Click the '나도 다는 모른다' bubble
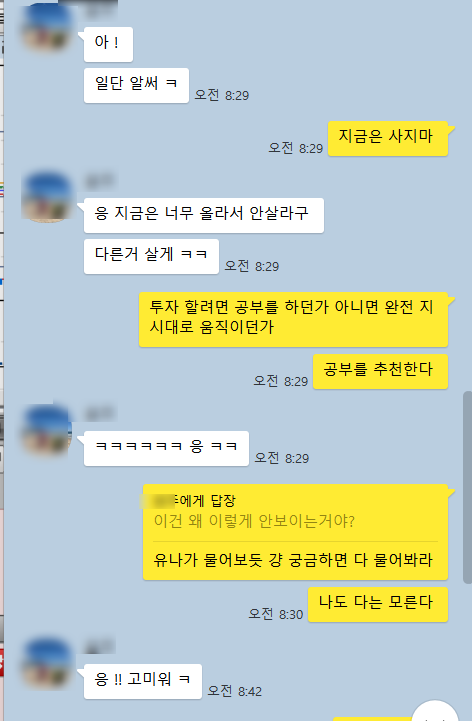 click(x=378, y=604)
